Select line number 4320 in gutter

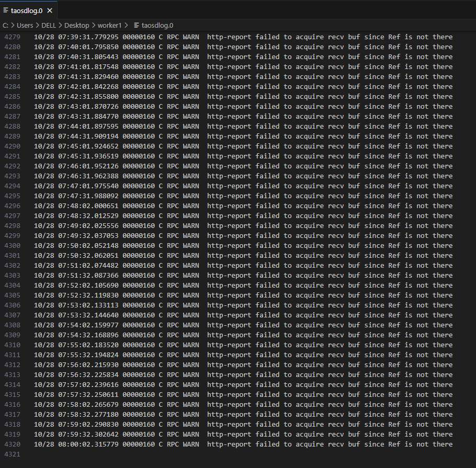click(12, 444)
